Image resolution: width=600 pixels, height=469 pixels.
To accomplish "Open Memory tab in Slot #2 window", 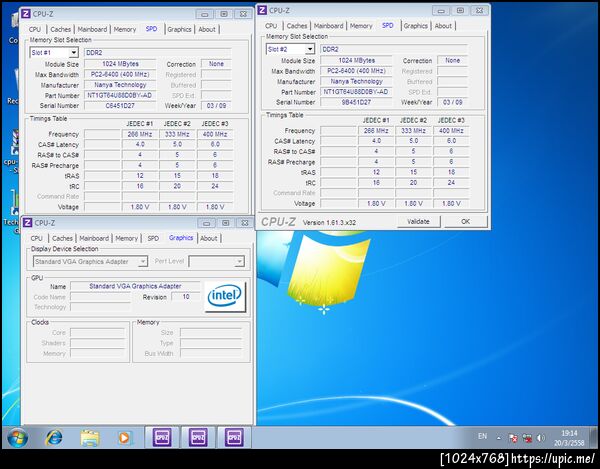I will (361, 26).
